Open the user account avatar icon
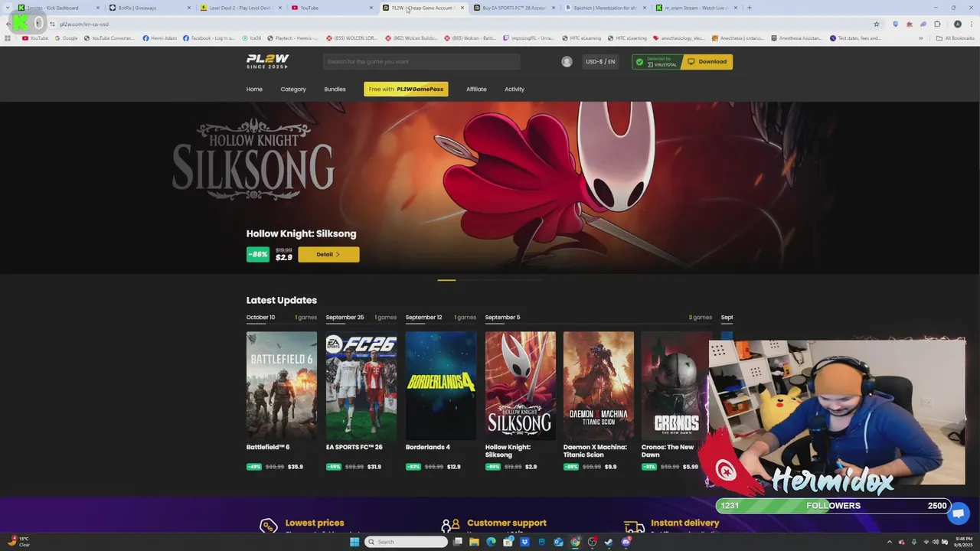 (567, 62)
